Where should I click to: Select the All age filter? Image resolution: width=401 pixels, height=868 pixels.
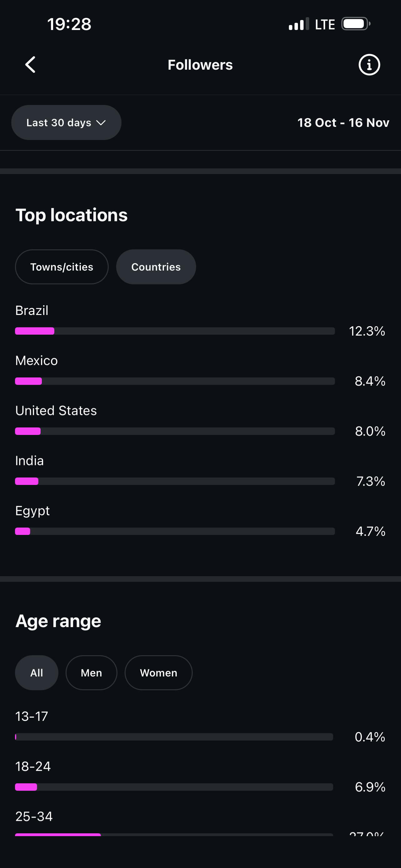37,673
